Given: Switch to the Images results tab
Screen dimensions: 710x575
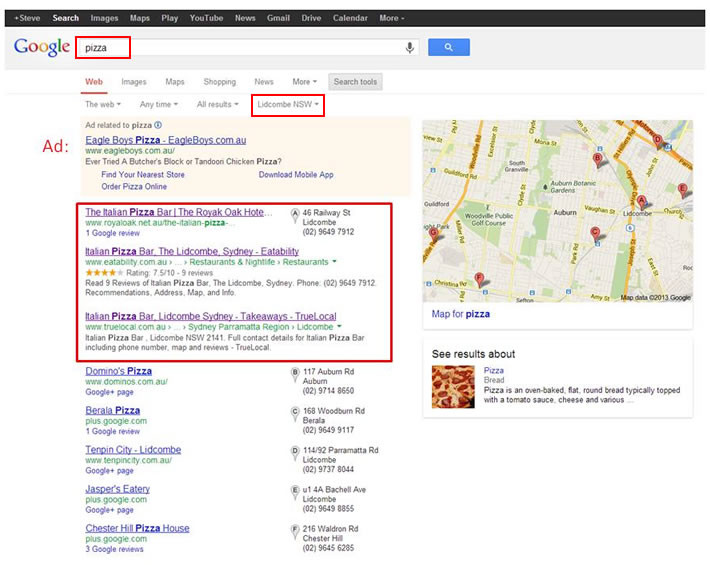Looking at the screenshot, I should coord(133,82).
